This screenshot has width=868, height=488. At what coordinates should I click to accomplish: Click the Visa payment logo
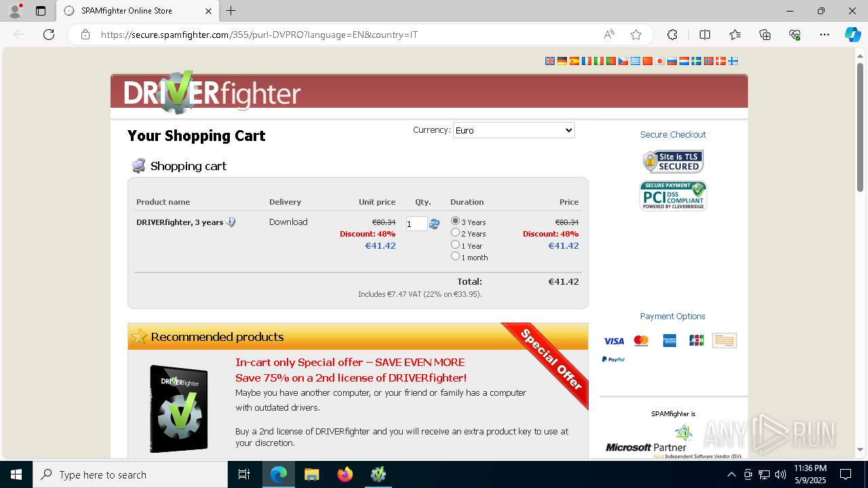(x=614, y=341)
